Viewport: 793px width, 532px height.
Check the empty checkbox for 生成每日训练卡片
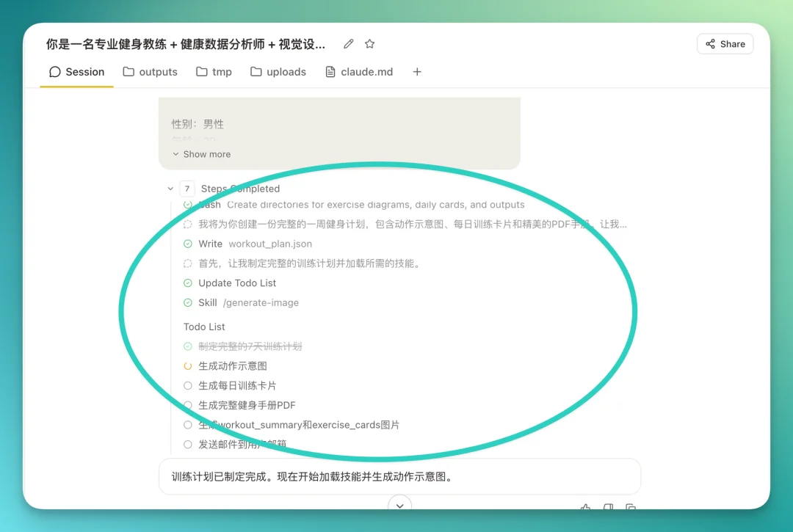tap(187, 385)
